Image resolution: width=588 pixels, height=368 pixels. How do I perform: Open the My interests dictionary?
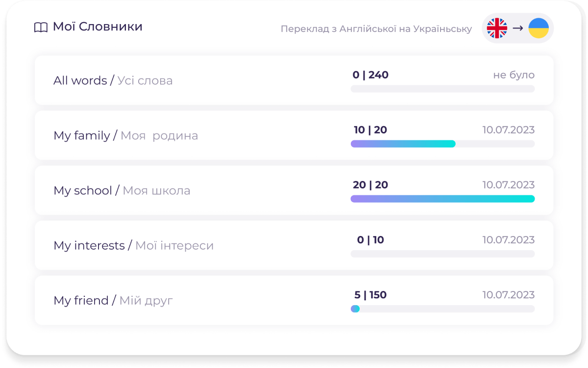[x=133, y=245]
